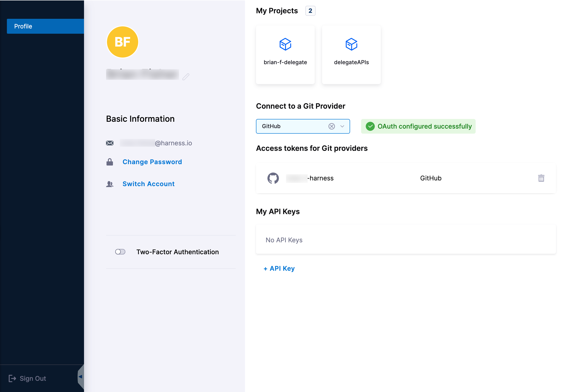The width and height of the screenshot is (567, 392).
Task: Click the Change Password link
Action: click(152, 162)
